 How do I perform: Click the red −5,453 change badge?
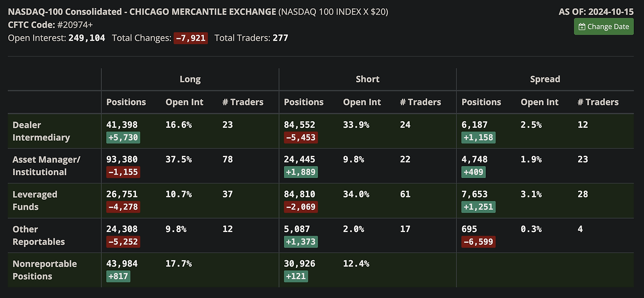pos(301,137)
